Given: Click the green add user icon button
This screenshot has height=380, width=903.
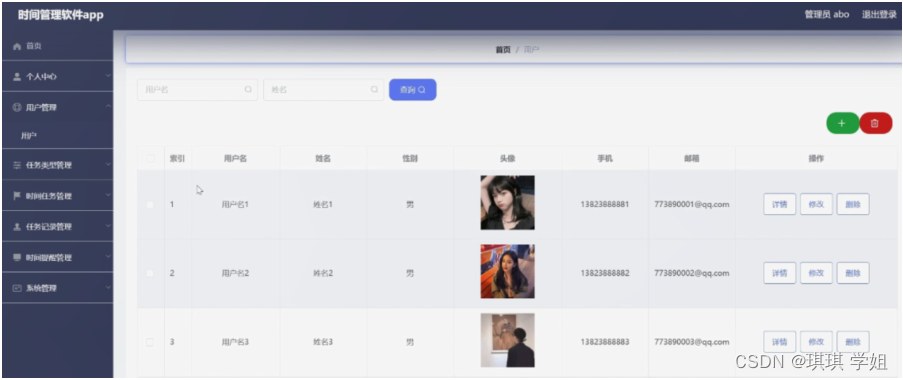Looking at the screenshot, I should point(842,123).
